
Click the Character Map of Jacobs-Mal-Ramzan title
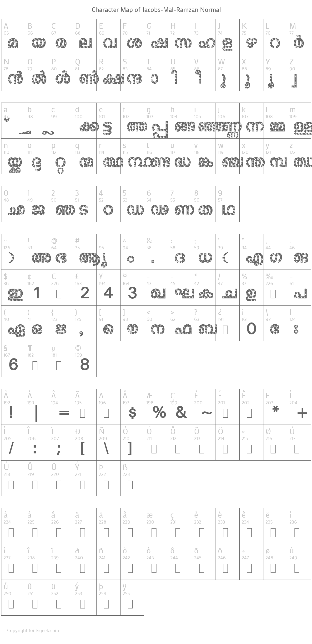156,10
